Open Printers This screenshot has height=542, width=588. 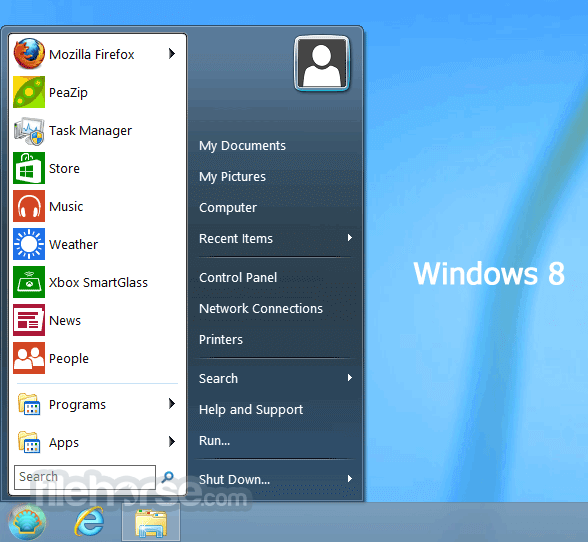point(220,339)
